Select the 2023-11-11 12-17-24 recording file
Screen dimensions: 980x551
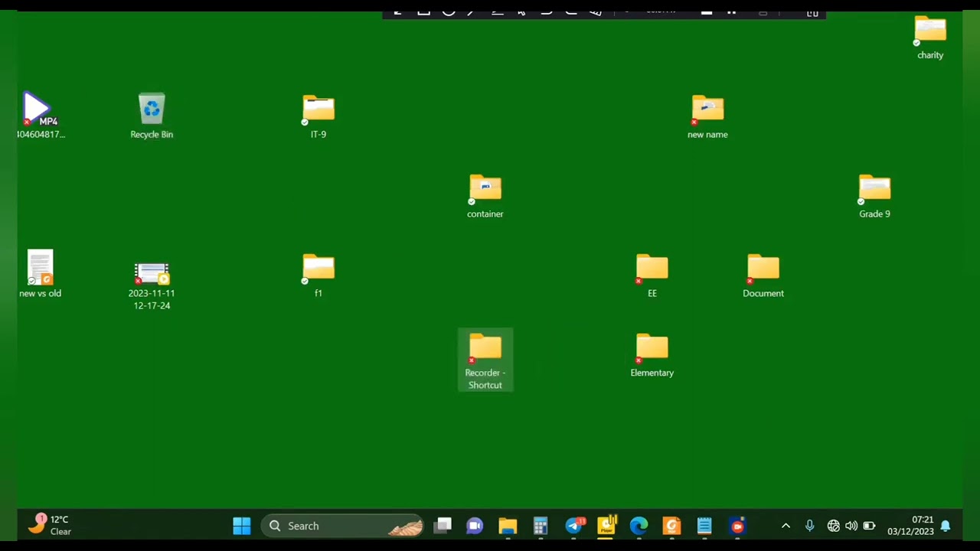pyautogui.click(x=152, y=285)
